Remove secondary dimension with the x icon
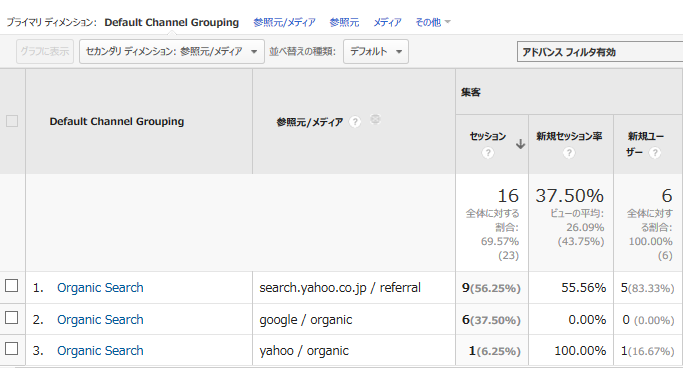The height and width of the screenshot is (368, 683). (375, 119)
